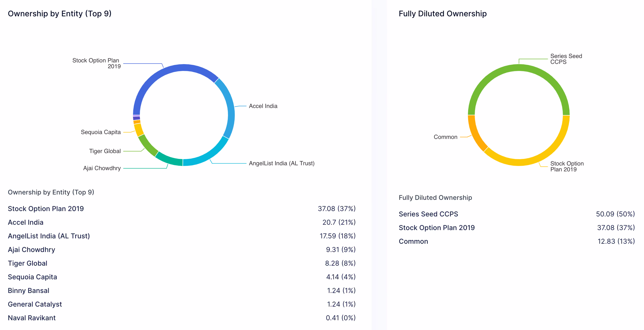This screenshot has height=330, width=644.
Task: Click the 50.09 (50%) value
Action: point(615,214)
